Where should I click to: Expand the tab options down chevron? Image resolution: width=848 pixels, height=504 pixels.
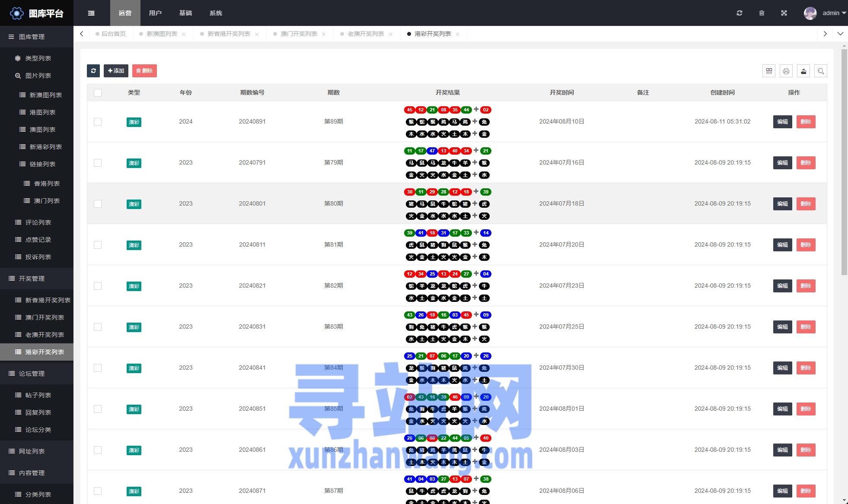coord(840,34)
